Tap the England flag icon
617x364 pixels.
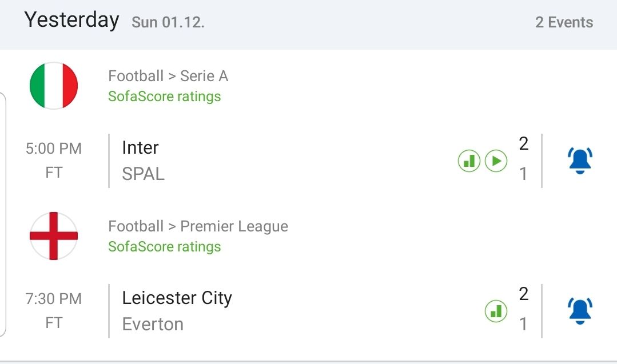tap(54, 236)
